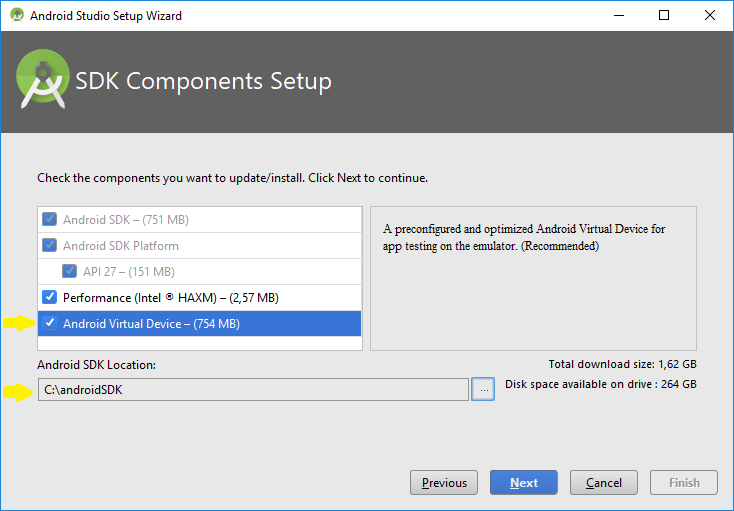This screenshot has height=511, width=734.
Task: Uncheck Performance (Intel HAXM) checkbox
Action: click(x=50, y=297)
